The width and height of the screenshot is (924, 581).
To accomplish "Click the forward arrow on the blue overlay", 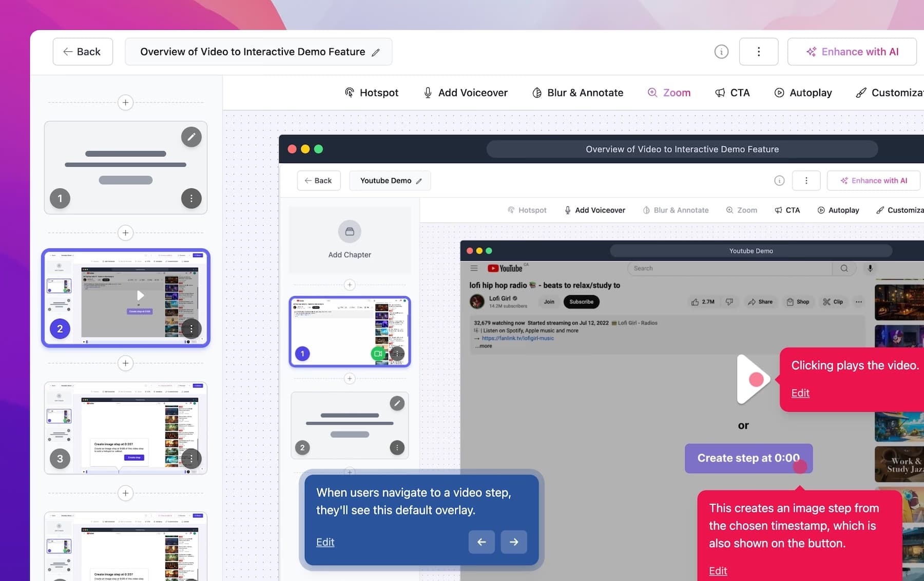I will 513,542.
